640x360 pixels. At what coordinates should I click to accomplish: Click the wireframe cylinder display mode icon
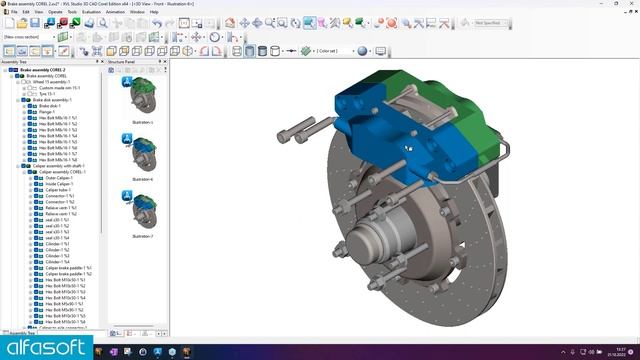(275, 51)
